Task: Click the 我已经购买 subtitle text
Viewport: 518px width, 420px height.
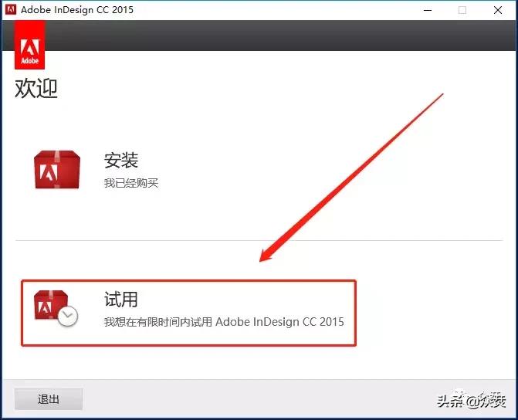Action: pos(131,183)
